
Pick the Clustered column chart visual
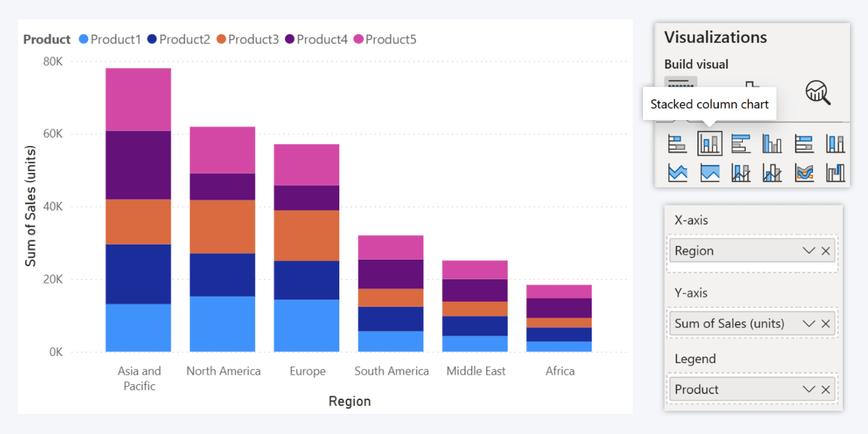(772, 144)
